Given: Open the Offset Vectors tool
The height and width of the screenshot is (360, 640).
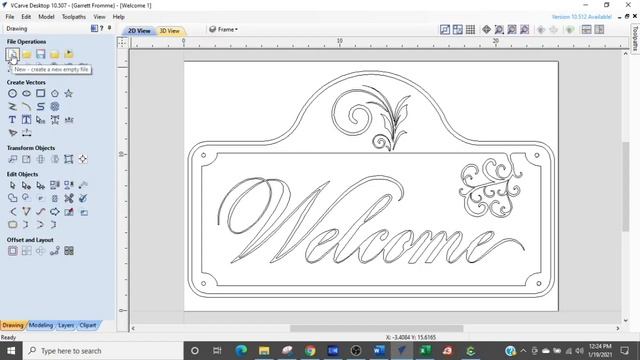Looking at the screenshot, I should point(13,251).
